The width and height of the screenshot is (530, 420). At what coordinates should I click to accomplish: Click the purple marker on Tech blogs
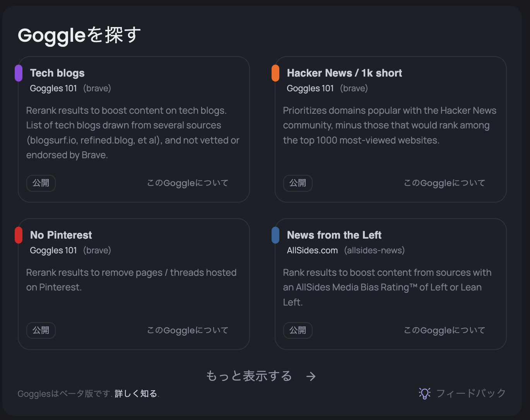(19, 73)
